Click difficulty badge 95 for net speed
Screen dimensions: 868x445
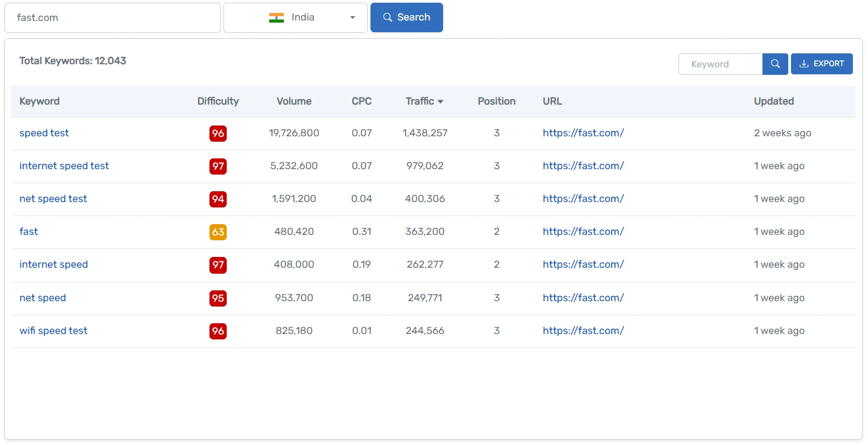218,298
